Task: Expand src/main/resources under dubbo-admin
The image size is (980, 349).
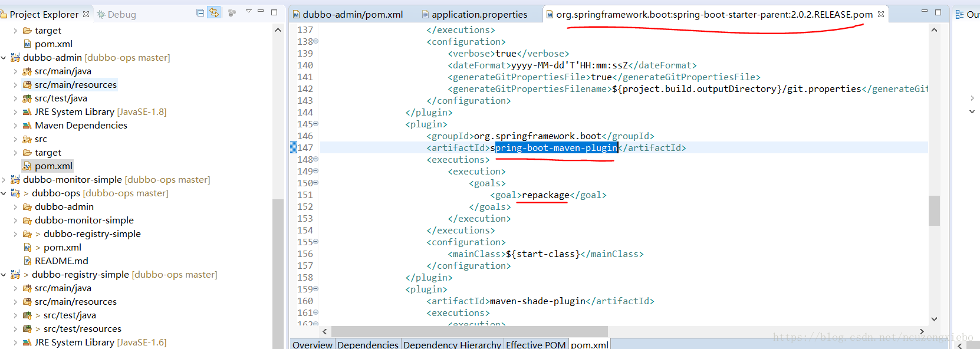Action: click(15, 85)
